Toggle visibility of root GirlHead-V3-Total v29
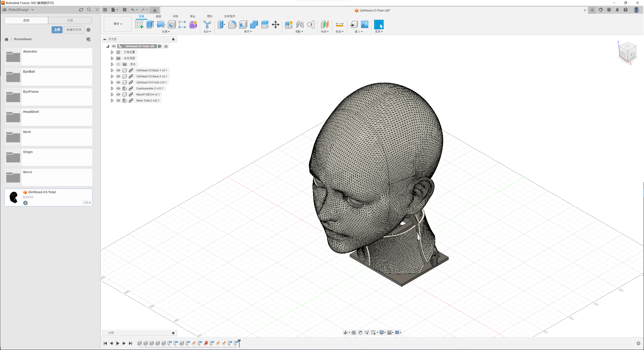644x350 pixels. 114,46
